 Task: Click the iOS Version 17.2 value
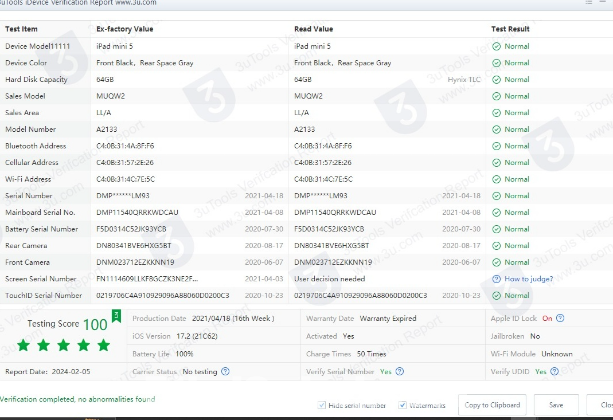[x=197, y=336]
